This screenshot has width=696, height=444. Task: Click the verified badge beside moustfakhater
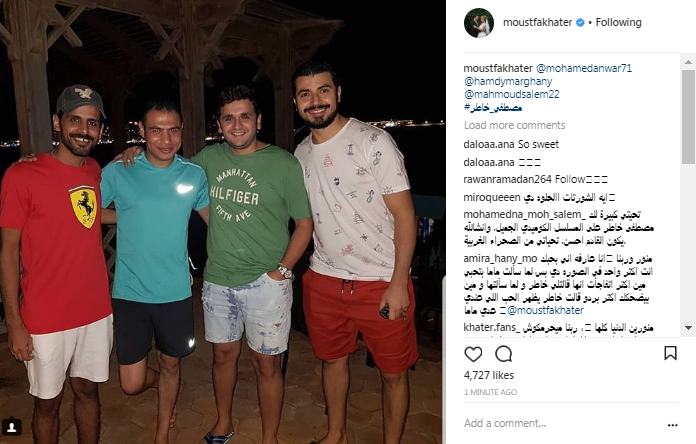(580, 22)
